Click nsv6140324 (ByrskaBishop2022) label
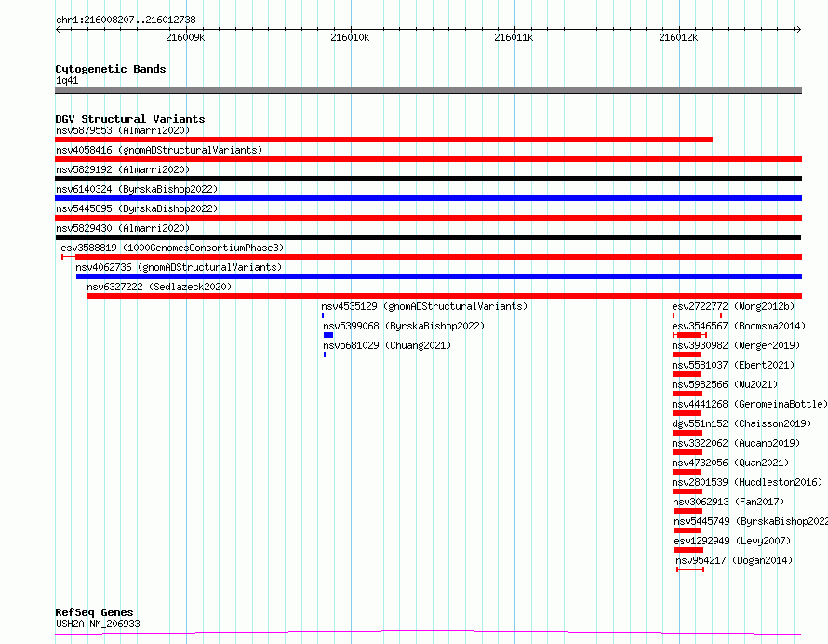828x644 pixels. (x=137, y=189)
